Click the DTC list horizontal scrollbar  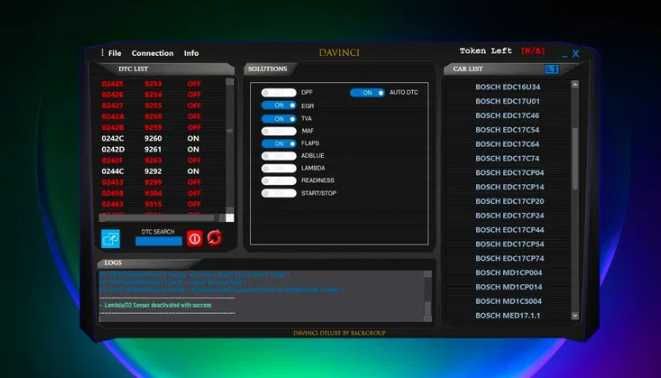click(161, 218)
